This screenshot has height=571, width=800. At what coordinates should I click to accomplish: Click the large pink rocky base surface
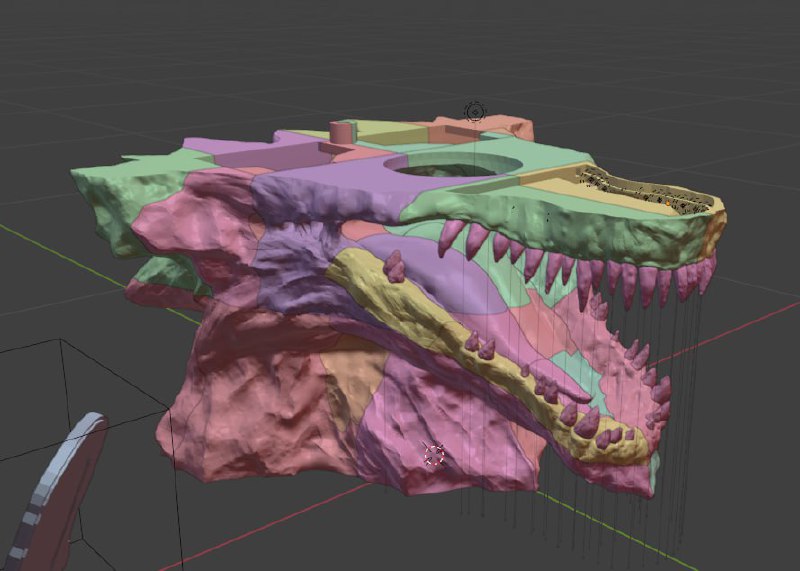pos(250,420)
